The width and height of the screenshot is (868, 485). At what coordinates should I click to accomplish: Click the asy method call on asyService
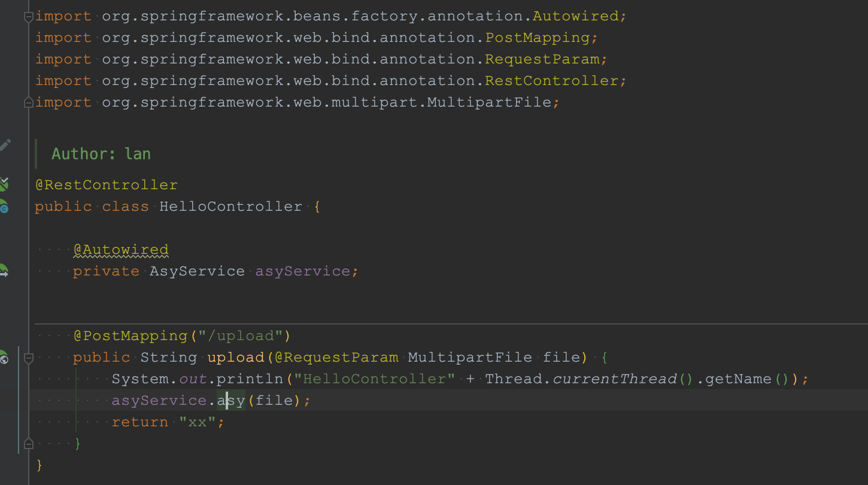[x=231, y=401]
